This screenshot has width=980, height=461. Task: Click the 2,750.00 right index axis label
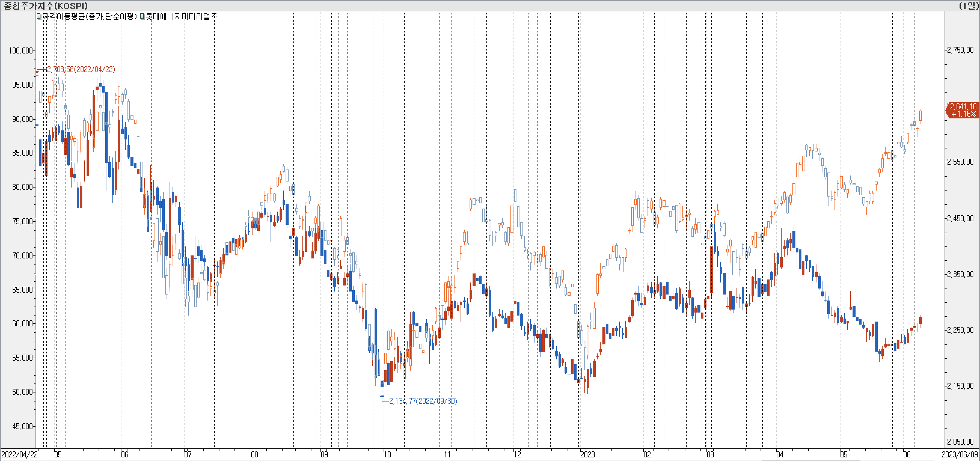coord(960,50)
